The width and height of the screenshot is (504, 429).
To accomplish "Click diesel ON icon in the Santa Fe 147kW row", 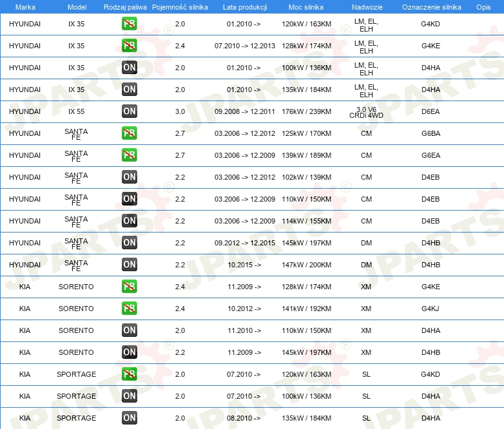I will [x=129, y=265].
